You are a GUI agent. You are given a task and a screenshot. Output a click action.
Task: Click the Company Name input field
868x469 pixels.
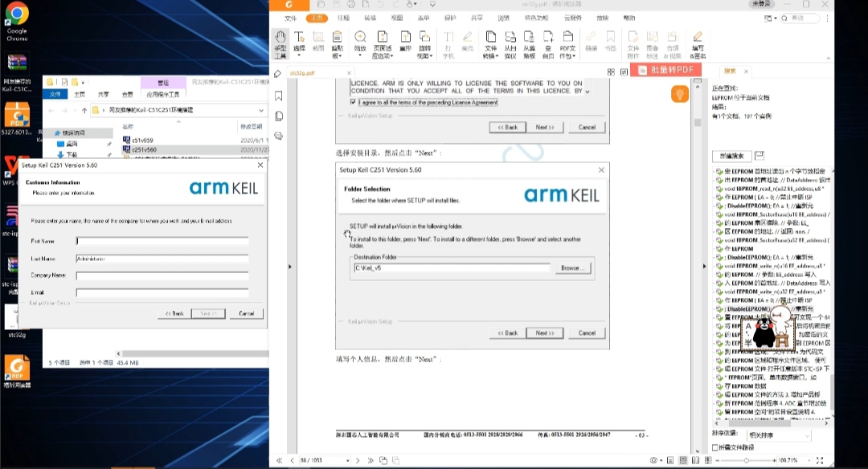(162, 275)
